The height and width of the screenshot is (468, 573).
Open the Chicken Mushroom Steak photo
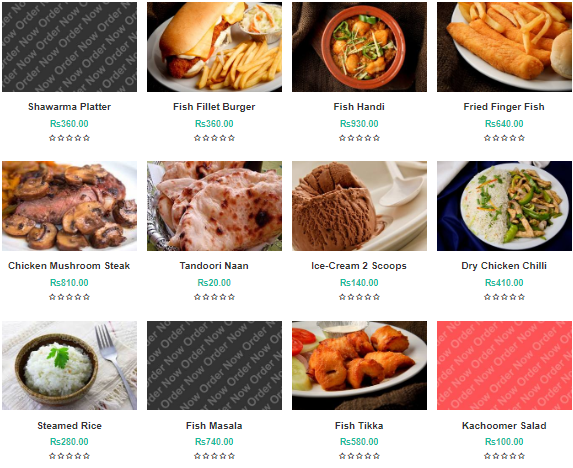point(69,206)
